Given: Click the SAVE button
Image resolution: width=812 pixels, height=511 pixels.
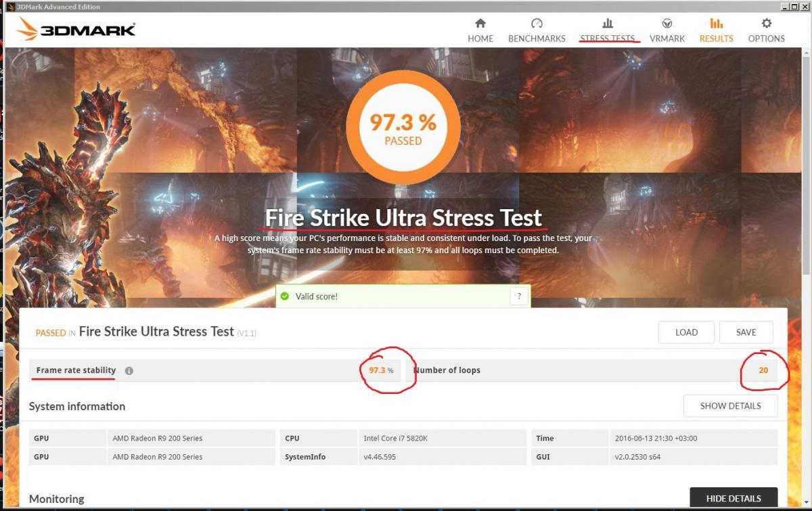Looking at the screenshot, I should 746,332.
